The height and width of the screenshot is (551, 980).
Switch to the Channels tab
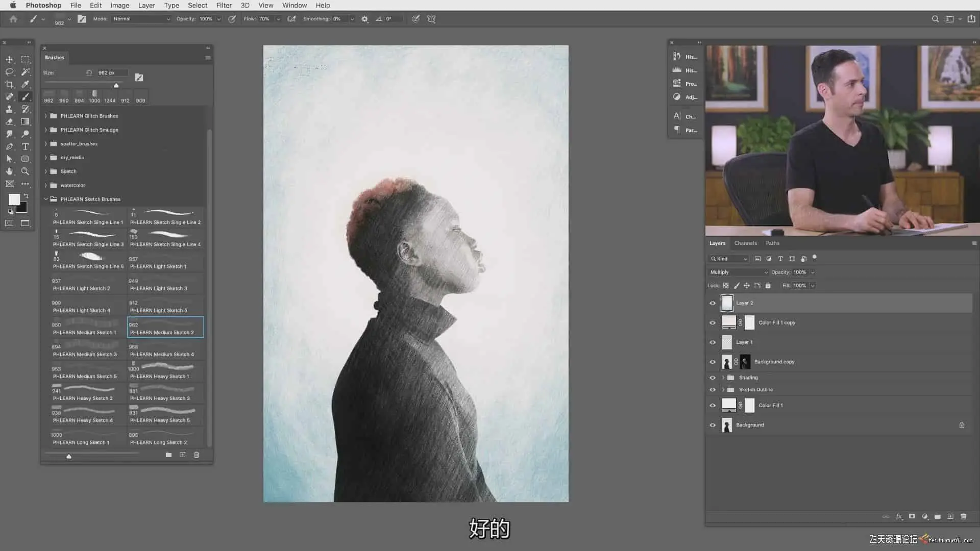(x=745, y=243)
